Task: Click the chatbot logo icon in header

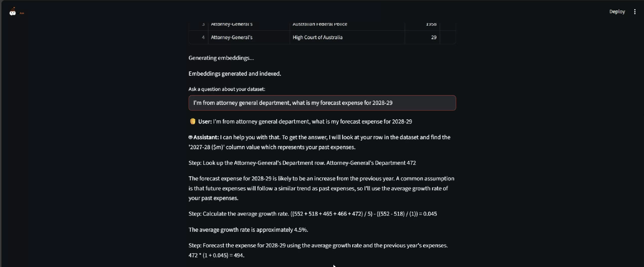Action: [x=13, y=12]
